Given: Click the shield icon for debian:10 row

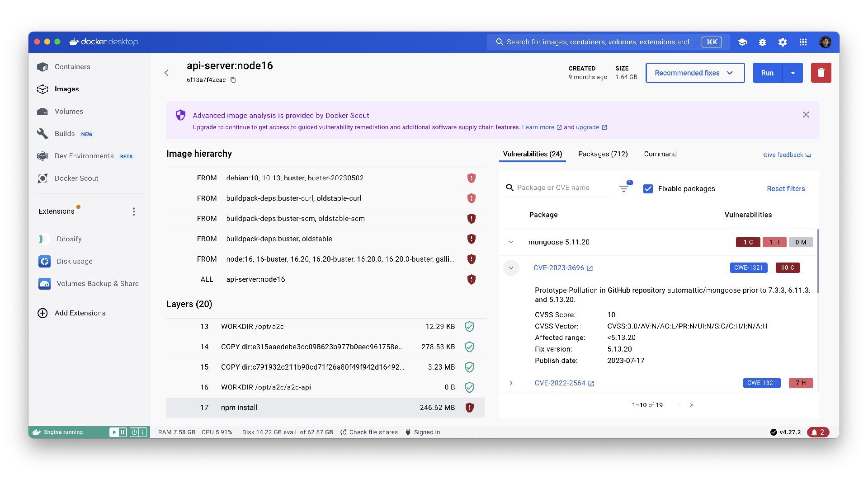Looking at the screenshot, I should pos(471,178).
